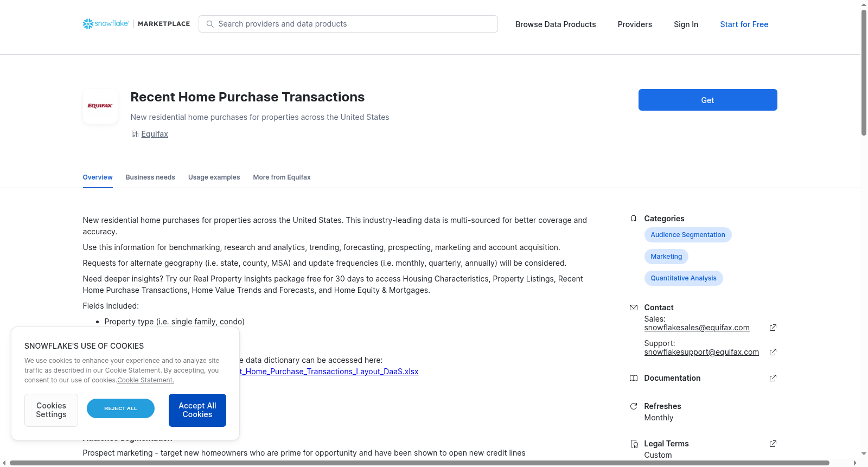Screen dimensions: 868x467
Task: Select Quantitative Analysis category tag
Action: (x=684, y=278)
